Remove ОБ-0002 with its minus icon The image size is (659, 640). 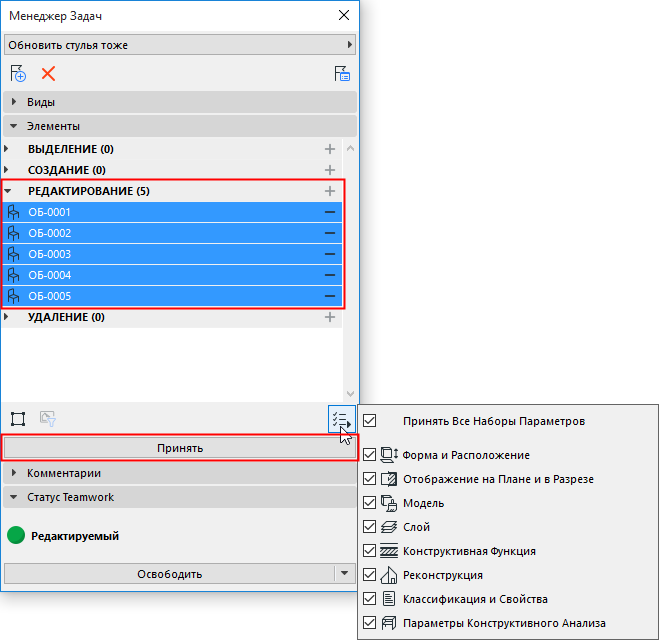(x=330, y=233)
